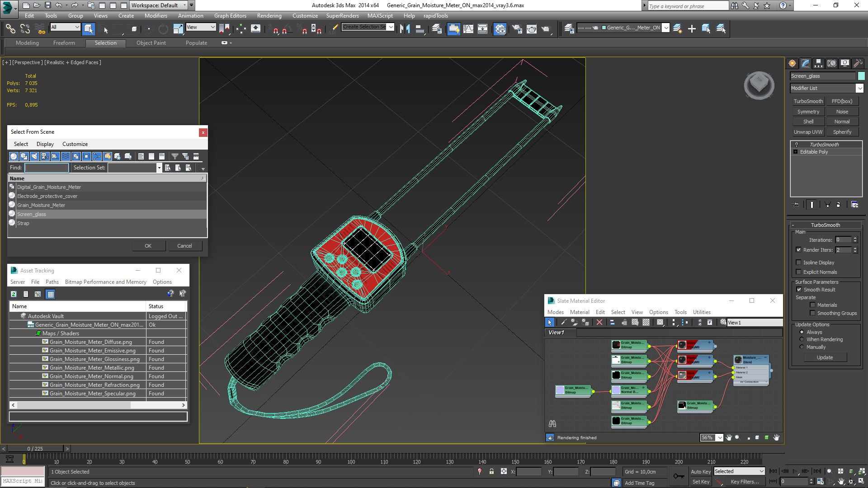Activate the Select Object tool
Viewport: 868px width, 488px height.
tap(89, 29)
